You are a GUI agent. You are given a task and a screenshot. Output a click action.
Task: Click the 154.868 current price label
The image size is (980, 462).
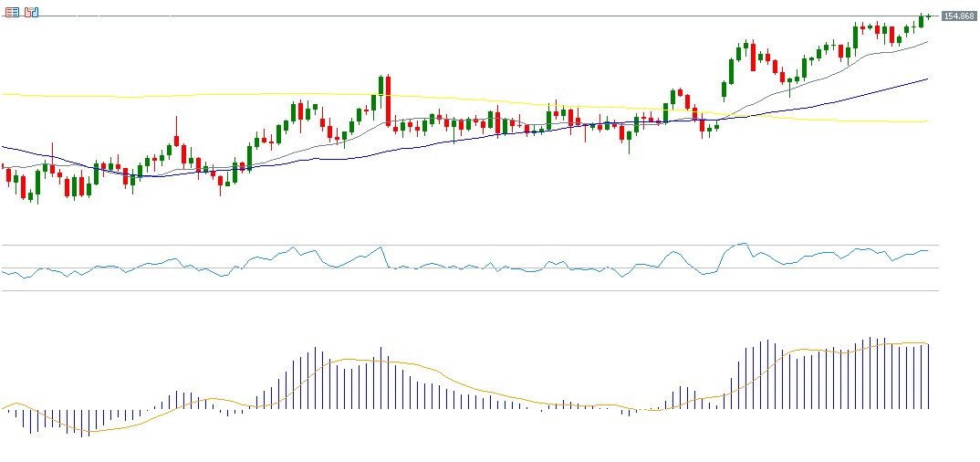click(x=958, y=16)
